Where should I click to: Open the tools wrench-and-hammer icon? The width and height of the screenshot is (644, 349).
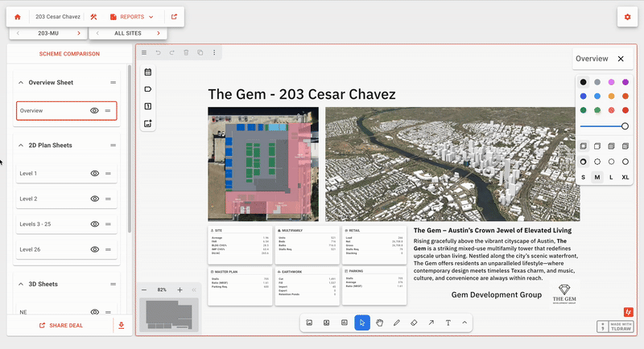click(93, 17)
